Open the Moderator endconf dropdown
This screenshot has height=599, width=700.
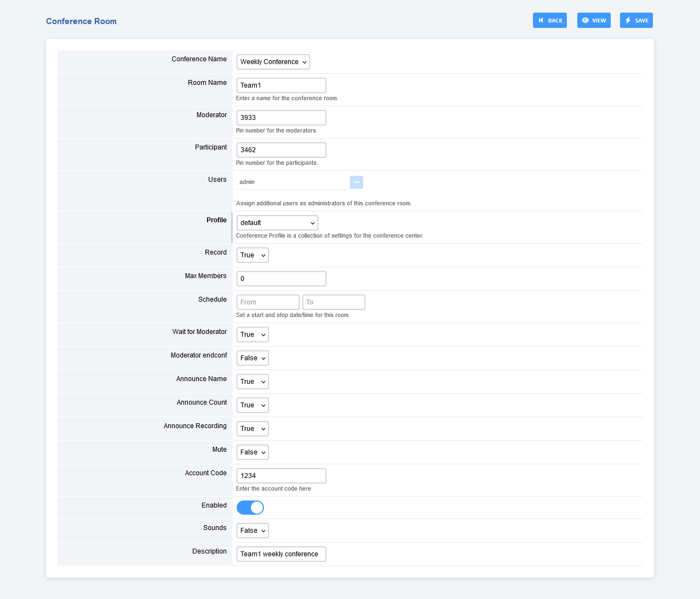click(x=253, y=358)
